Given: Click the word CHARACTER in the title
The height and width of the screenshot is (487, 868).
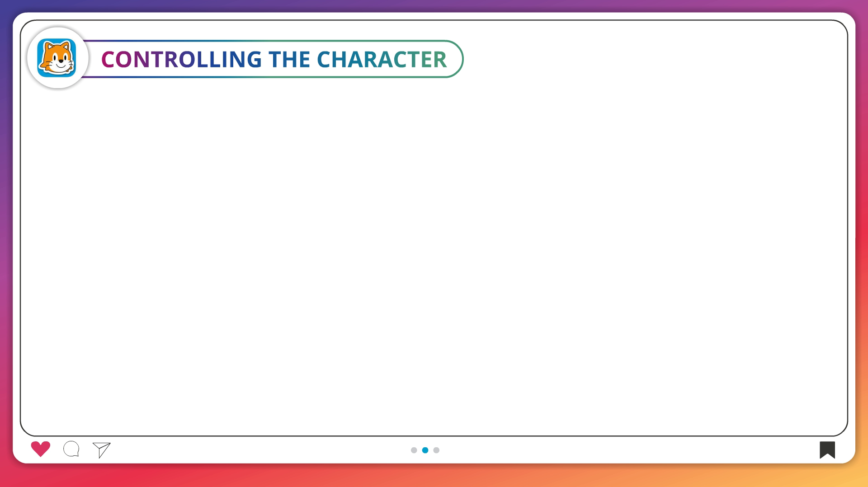Looking at the screenshot, I should tap(382, 59).
